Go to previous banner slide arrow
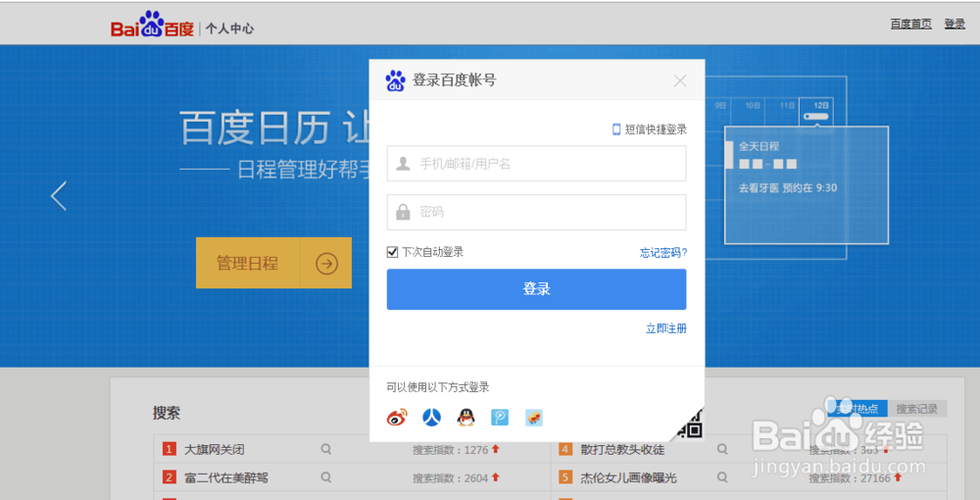This screenshot has width=980, height=500. pyautogui.click(x=59, y=196)
